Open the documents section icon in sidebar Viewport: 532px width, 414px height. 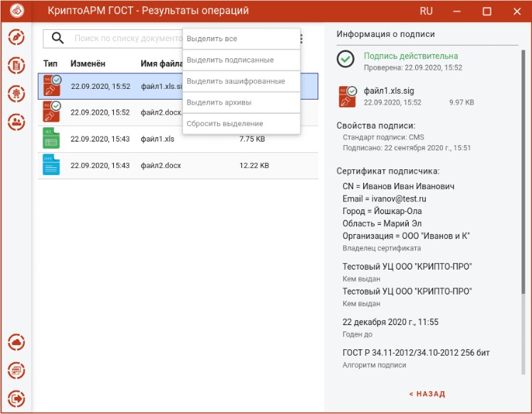point(16,65)
